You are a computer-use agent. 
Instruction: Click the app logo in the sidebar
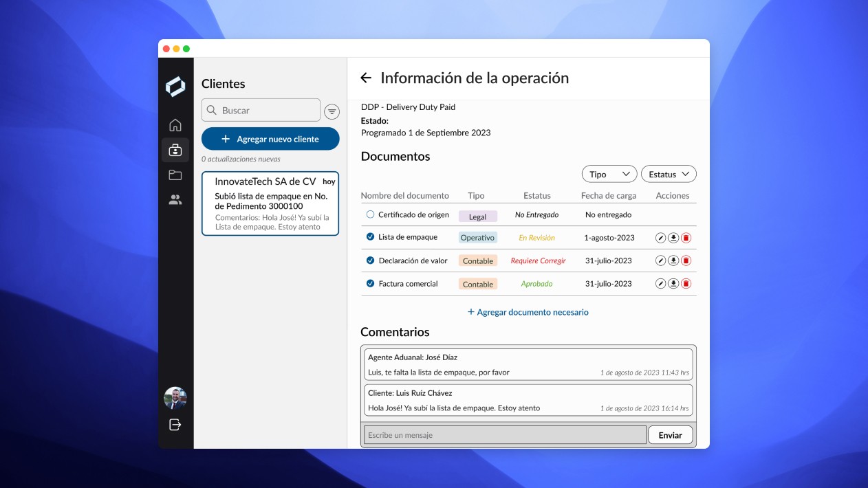pos(175,87)
